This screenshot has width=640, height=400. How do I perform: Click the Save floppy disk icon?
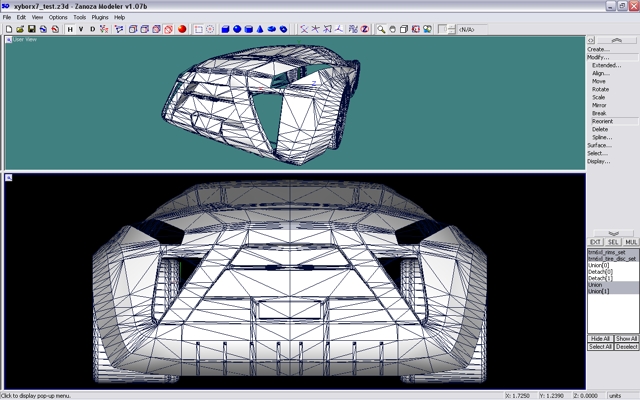31,29
